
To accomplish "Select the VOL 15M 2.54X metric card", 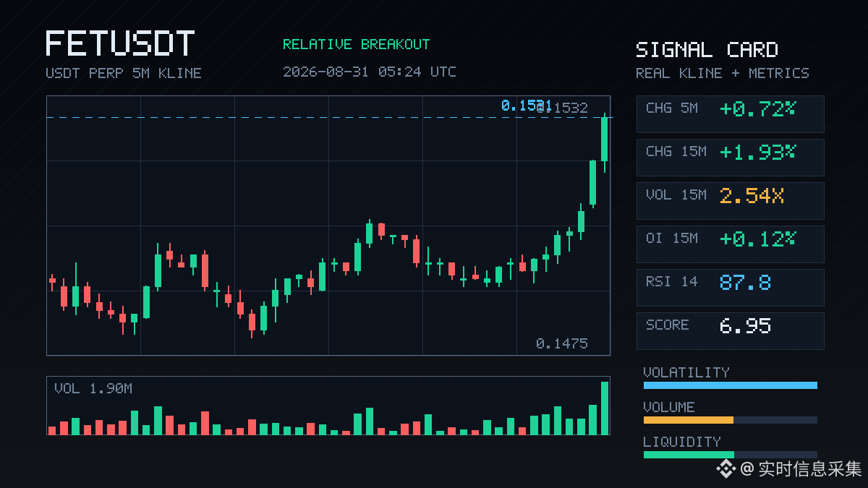I will coord(730,200).
